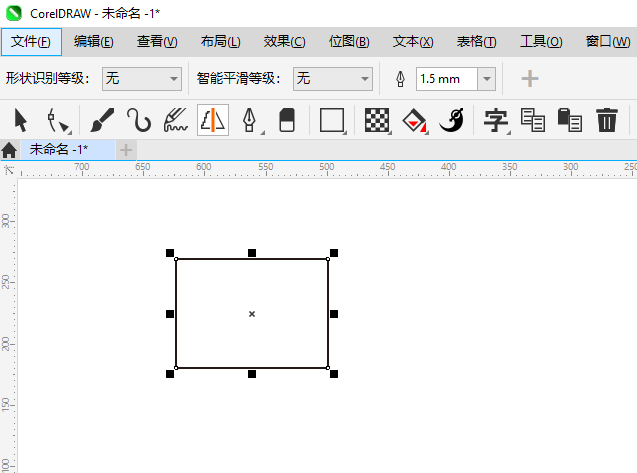Click the 1.5 mm outline width field

pyautogui.click(x=446, y=79)
